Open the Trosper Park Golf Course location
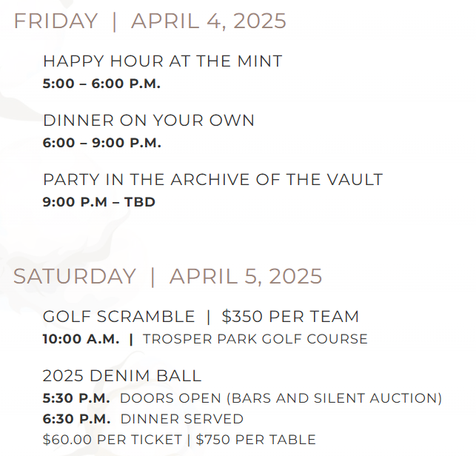This screenshot has width=476, height=456. [x=255, y=339]
